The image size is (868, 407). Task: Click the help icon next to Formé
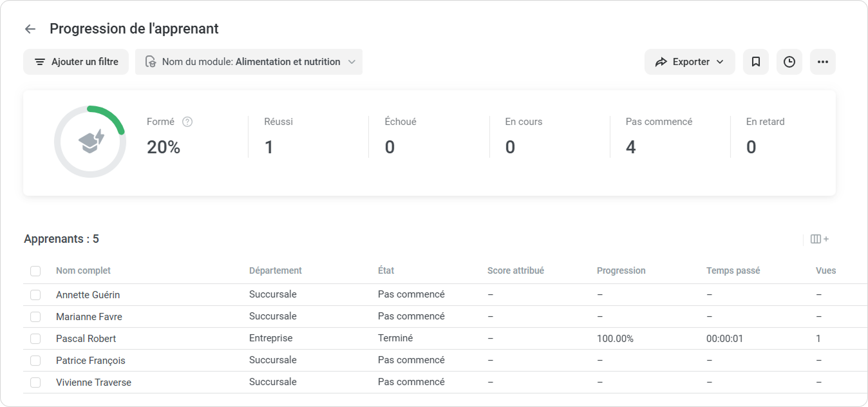(x=187, y=122)
